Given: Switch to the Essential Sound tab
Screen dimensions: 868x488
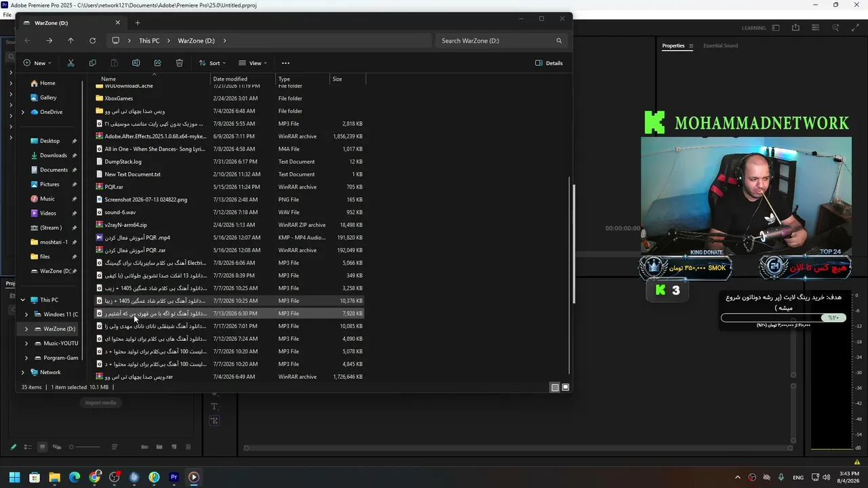Looking at the screenshot, I should (720, 46).
